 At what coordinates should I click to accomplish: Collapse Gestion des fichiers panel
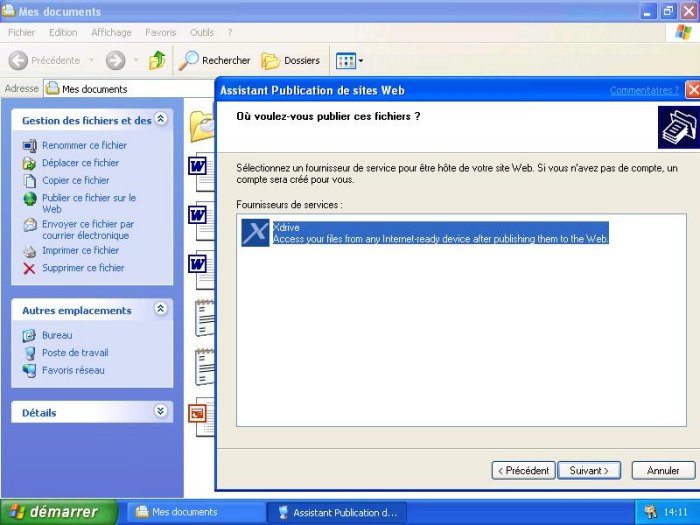161,120
